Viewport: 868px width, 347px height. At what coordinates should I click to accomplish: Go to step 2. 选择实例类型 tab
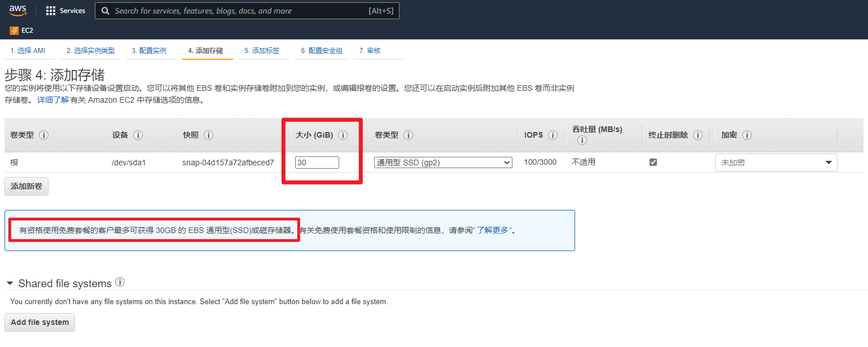pyautogui.click(x=90, y=51)
